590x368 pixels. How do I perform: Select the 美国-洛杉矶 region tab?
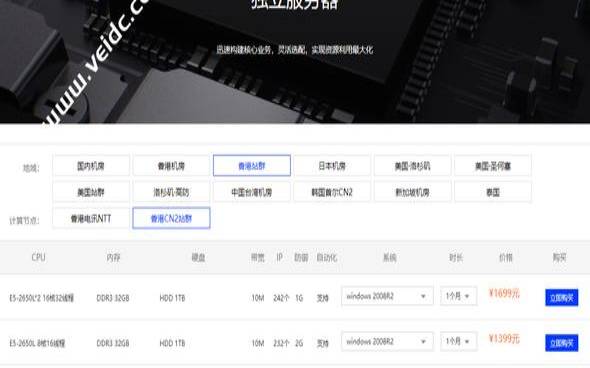(x=412, y=166)
